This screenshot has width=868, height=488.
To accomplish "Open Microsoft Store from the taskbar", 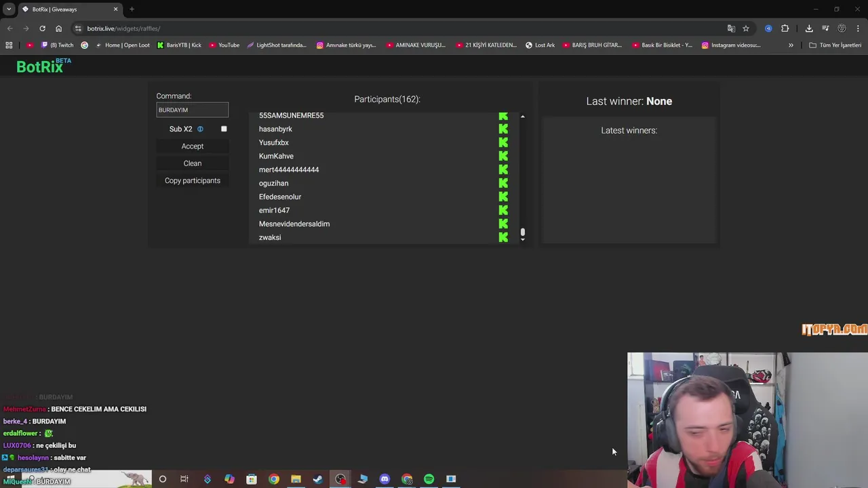I will [252, 479].
